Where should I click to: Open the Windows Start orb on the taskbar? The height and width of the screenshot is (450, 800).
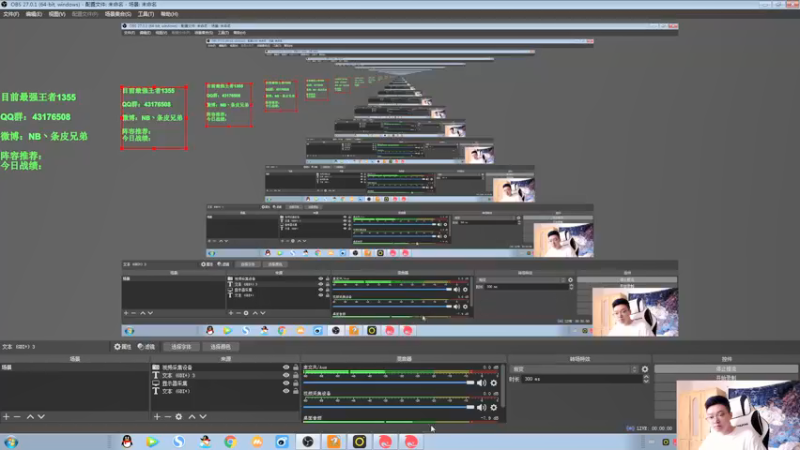pyautogui.click(x=11, y=442)
